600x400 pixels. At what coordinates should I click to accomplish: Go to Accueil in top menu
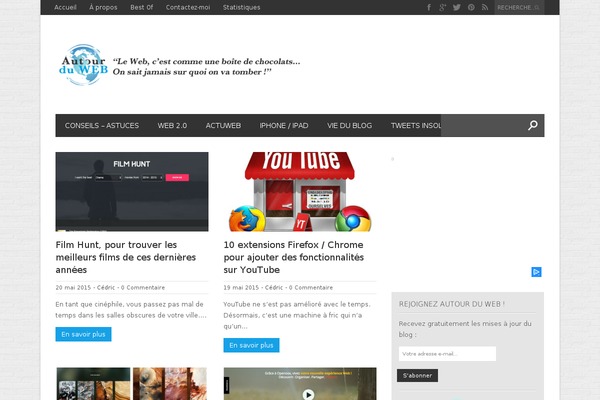pos(65,7)
